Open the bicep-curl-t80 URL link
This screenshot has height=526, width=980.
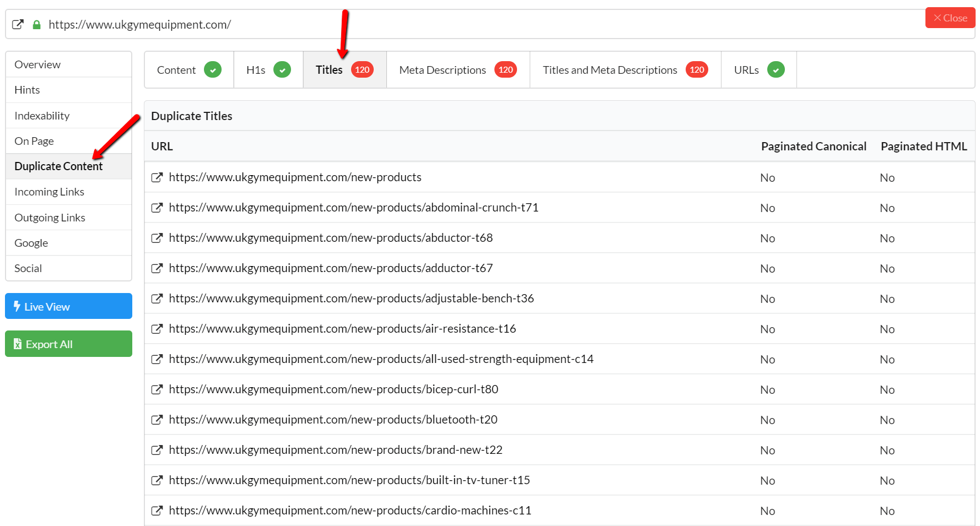pos(333,389)
